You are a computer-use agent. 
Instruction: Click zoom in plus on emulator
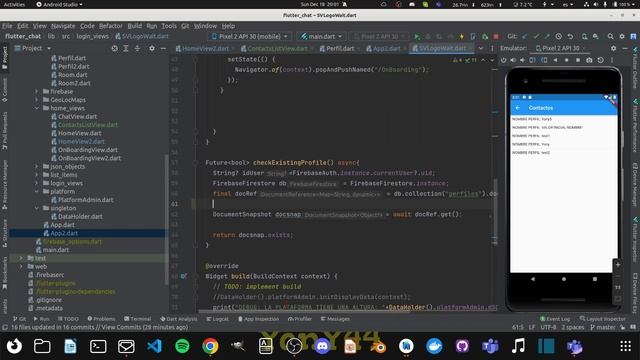618,265
